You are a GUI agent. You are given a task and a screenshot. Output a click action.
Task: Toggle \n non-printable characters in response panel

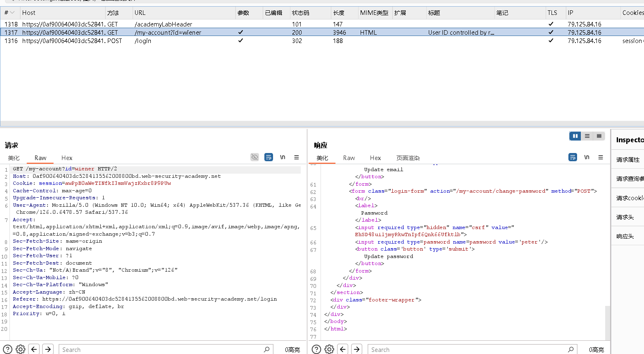pyautogui.click(x=587, y=157)
